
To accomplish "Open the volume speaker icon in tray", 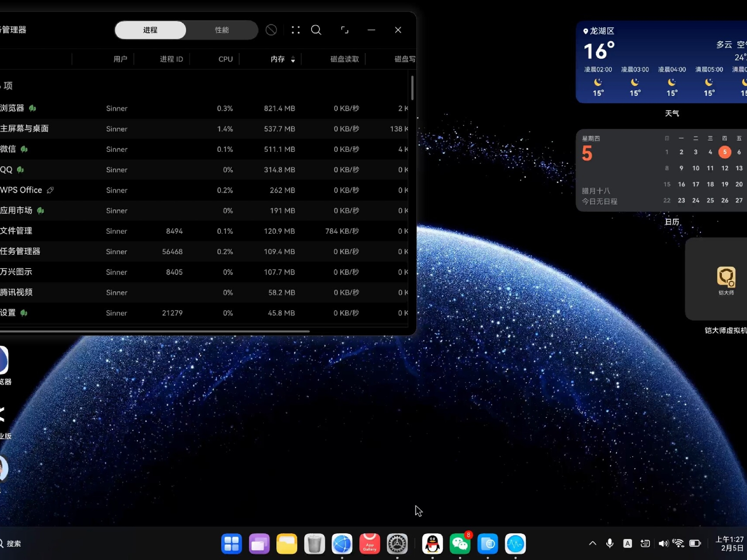I will (663, 544).
